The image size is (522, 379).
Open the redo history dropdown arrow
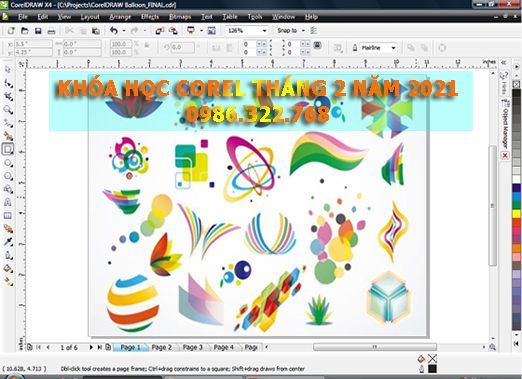point(145,31)
